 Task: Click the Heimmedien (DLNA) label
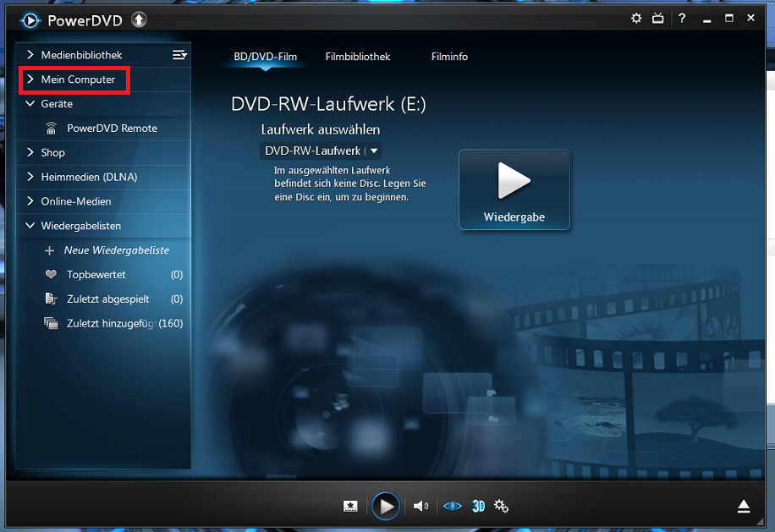[x=89, y=177]
